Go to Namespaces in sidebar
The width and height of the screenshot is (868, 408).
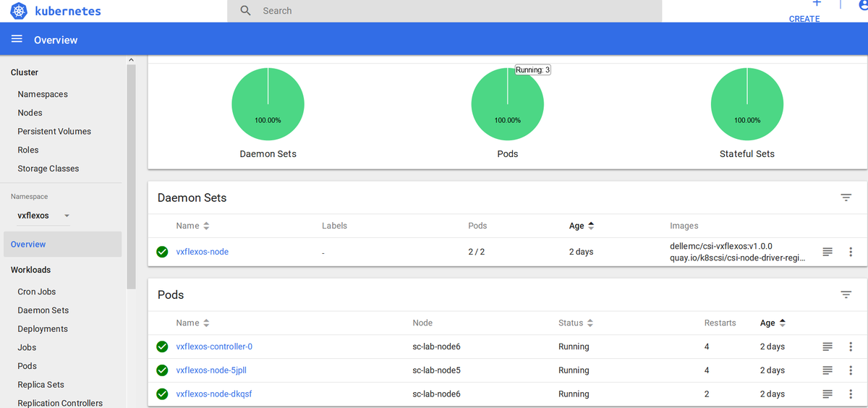[43, 94]
